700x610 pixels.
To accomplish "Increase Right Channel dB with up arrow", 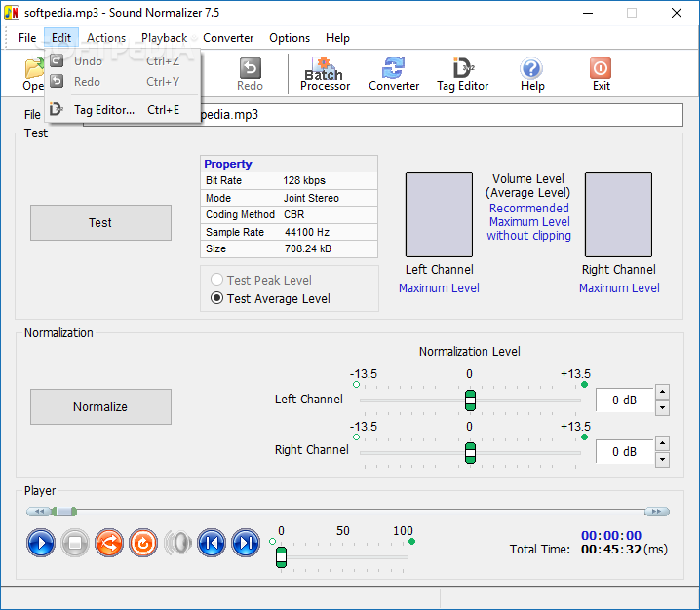I will click(x=663, y=443).
